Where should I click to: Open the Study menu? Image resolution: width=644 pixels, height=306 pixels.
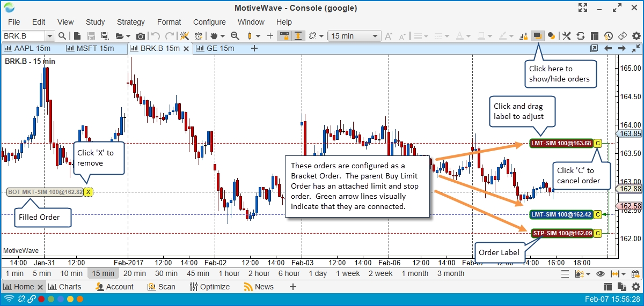click(96, 22)
